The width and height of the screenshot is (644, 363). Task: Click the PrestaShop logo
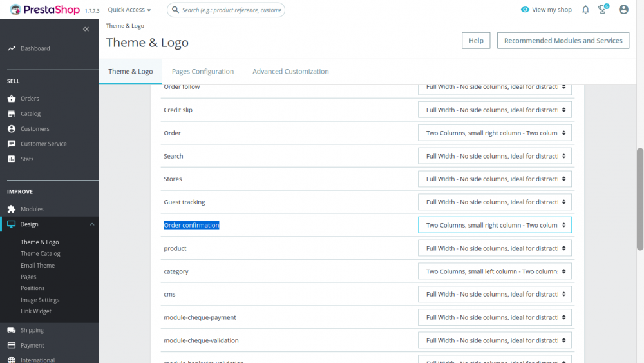[45, 10]
